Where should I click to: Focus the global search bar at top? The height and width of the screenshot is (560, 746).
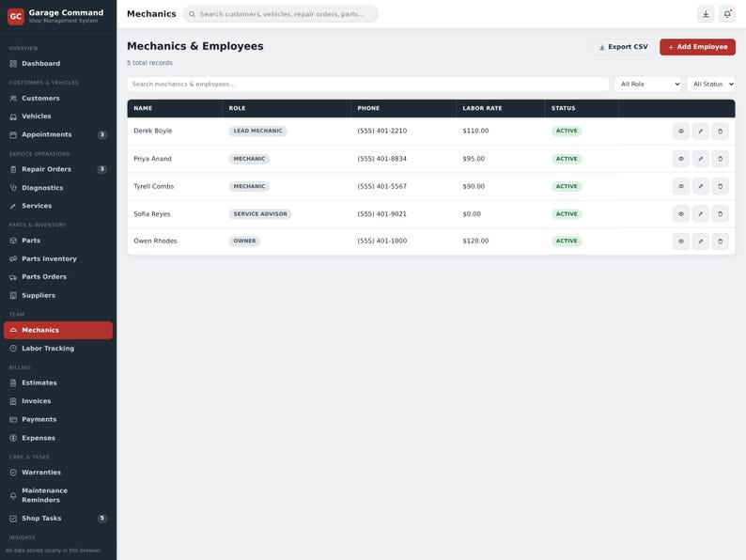[x=281, y=14]
